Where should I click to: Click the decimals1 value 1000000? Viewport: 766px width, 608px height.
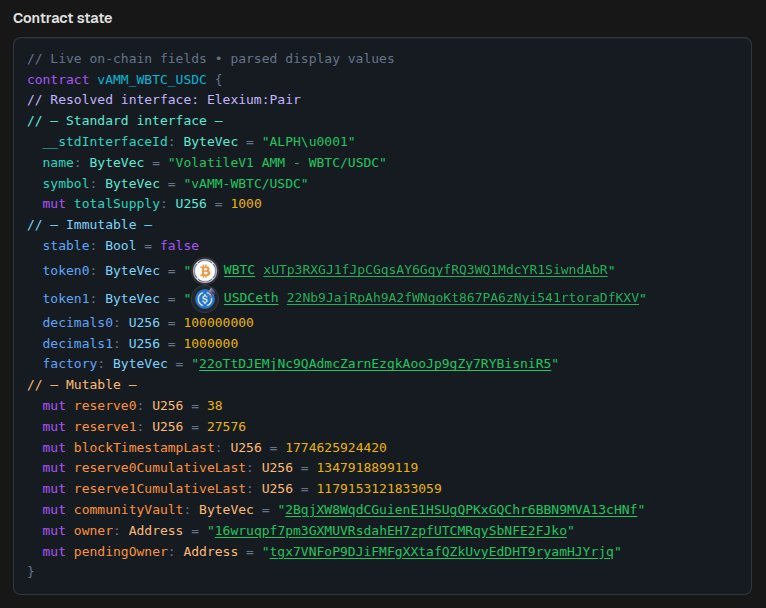point(211,344)
